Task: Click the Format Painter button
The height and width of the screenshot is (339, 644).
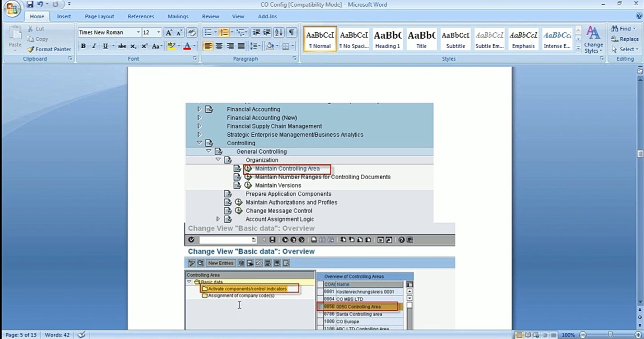Action: 49,49
